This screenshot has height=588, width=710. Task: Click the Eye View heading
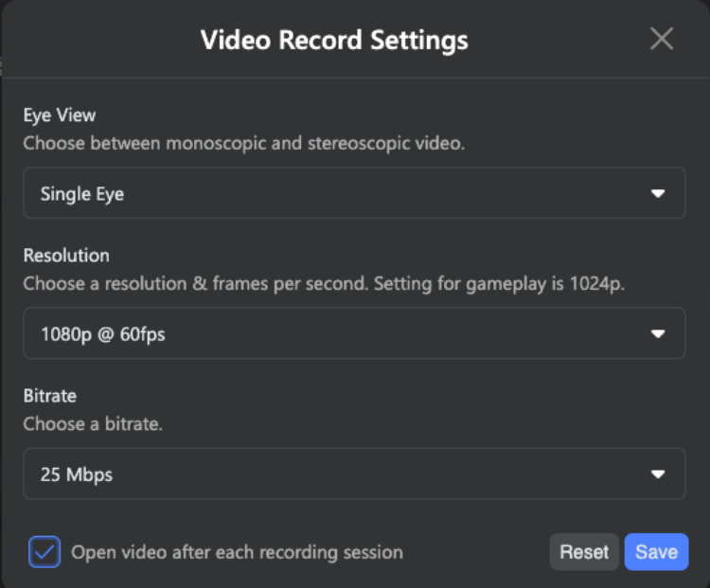click(x=60, y=116)
